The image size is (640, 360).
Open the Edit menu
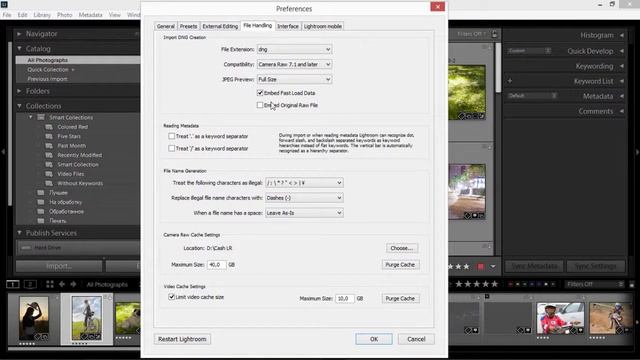click(x=22, y=15)
